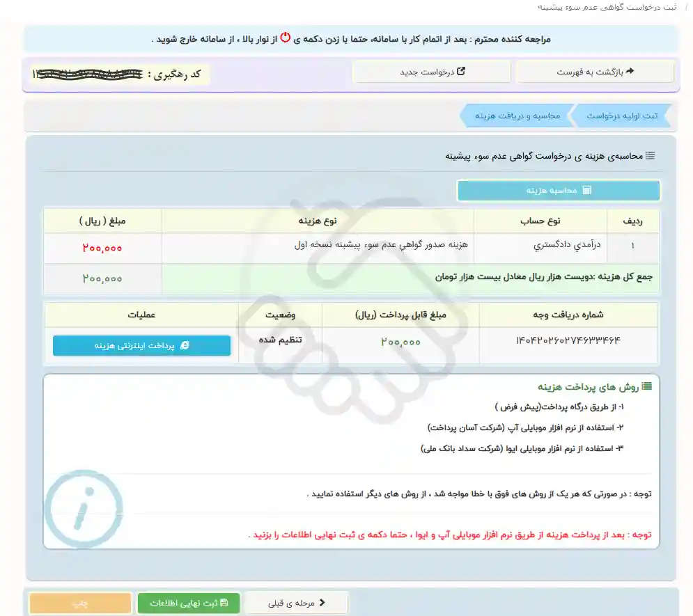Select the شماره دریافت وجه header
This screenshot has width=693, height=616.
pos(568,315)
